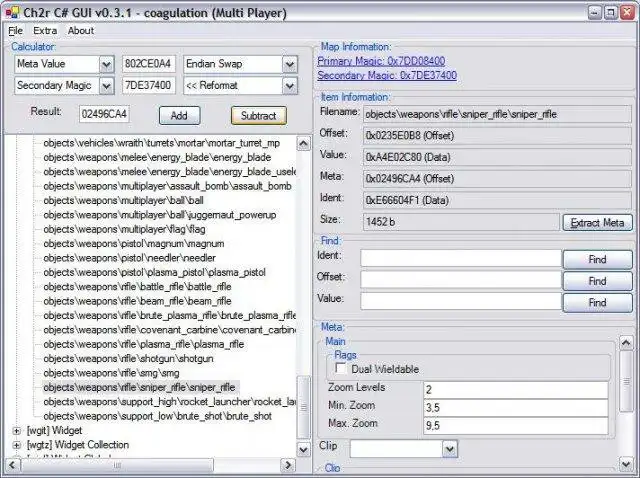Screen dimensions: 640x478
Task: Click Meta panel scroll up arrow
Action: coord(626,343)
